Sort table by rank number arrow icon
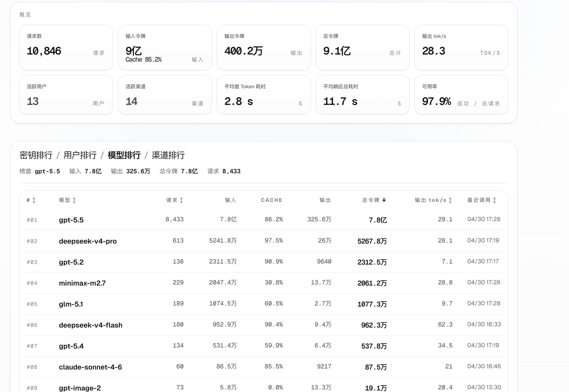Screen dimensions: 569x392 click(34, 200)
